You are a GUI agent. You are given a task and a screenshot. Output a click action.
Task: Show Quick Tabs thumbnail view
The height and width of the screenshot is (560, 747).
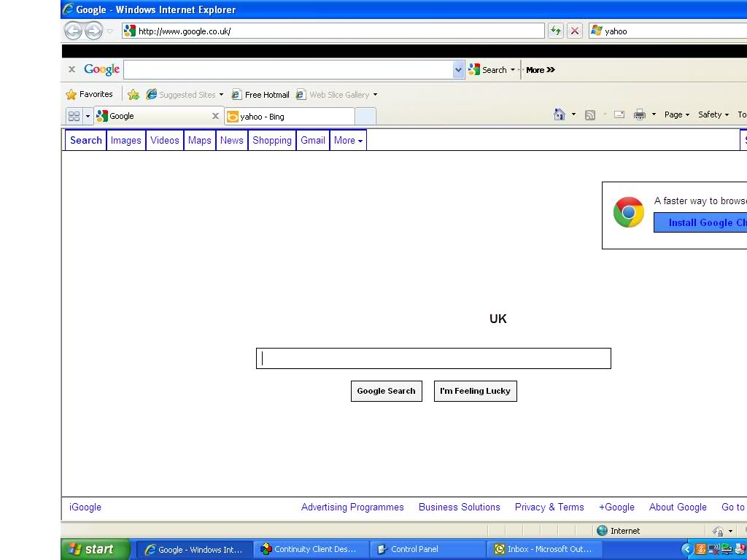pos(74,116)
